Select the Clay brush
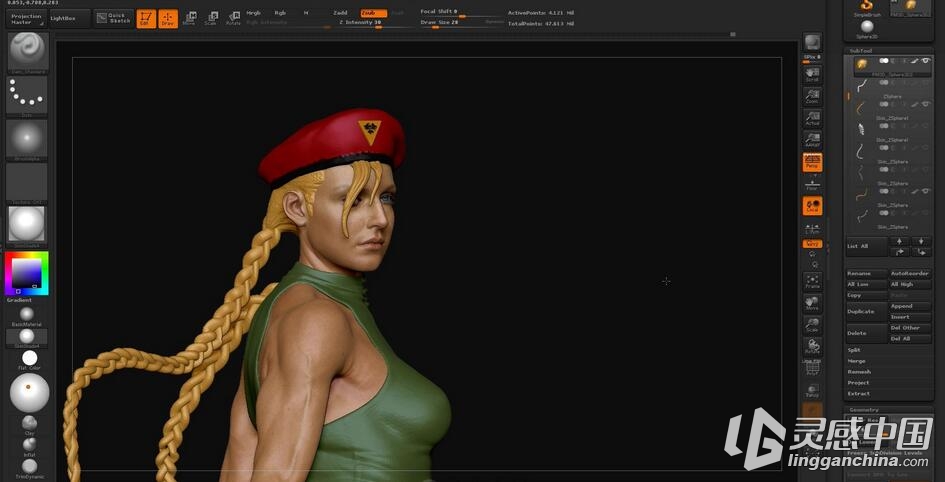The height and width of the screenshot is (482, 945). tap(29, 424)
